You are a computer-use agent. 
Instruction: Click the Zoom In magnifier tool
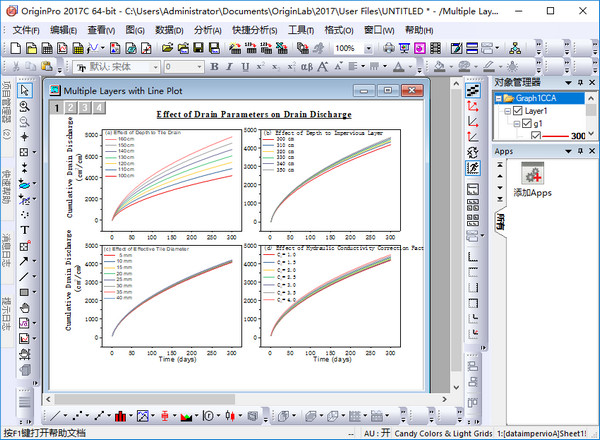point(25,107)
